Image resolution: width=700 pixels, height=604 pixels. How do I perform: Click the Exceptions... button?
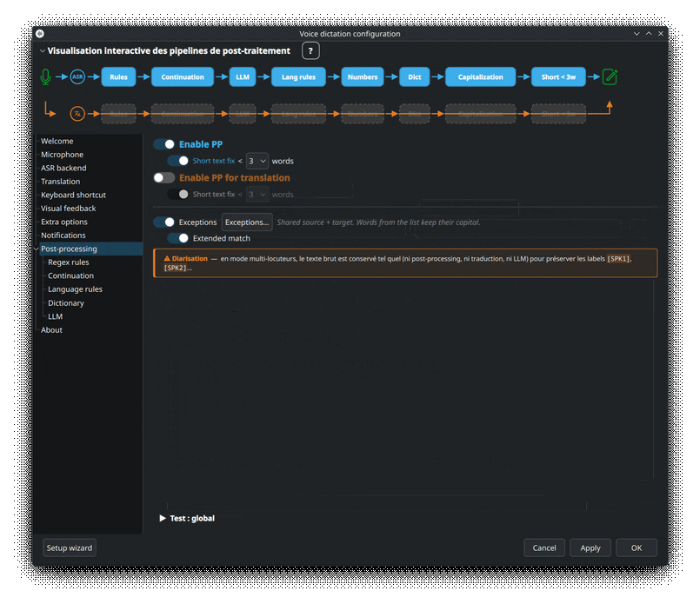(247, 222)
